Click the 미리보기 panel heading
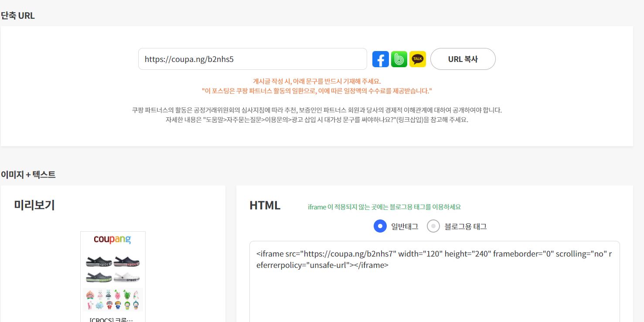Viewport: 644px width, 322px height. tap(34, 205)
